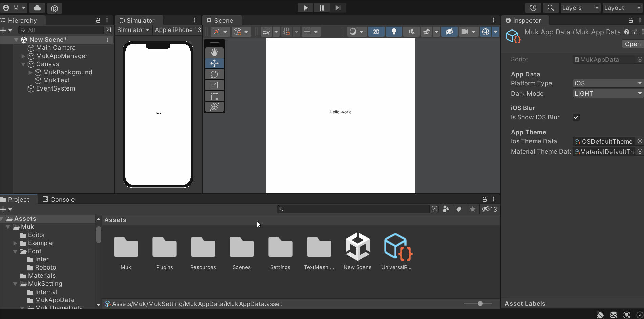This screenshot has height=319, width=644.
Task: Click the Play button
Action: (305, 8)
